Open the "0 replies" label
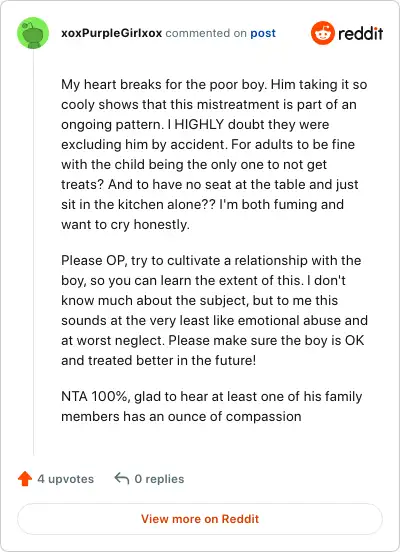Screen dimensions: 400x552 (160, 479)
